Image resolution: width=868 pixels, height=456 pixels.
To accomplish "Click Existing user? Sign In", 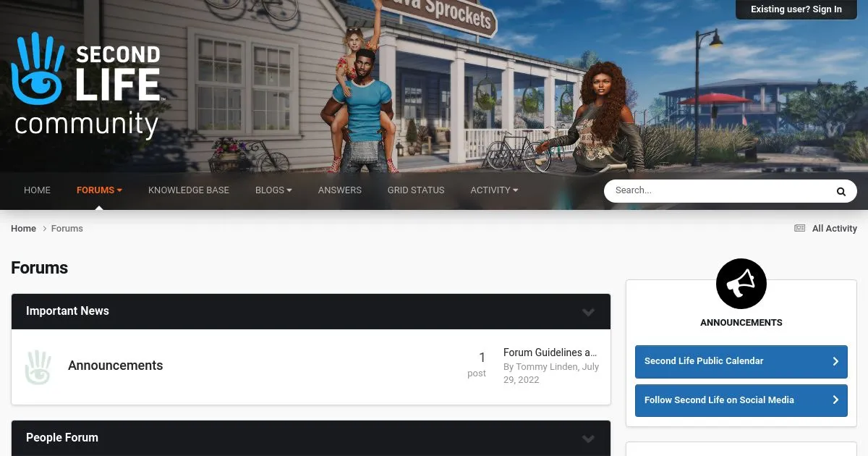I will pyautogui.click(x=796, y=9).
